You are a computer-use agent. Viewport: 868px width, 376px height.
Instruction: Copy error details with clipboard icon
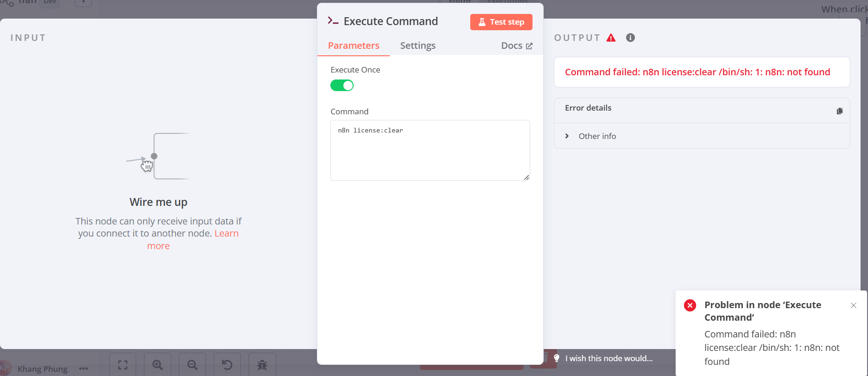840,111
